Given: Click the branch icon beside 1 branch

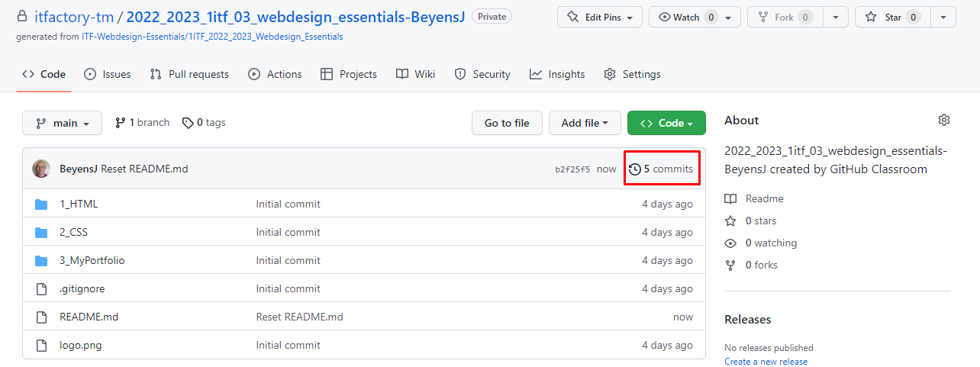Looking at the screenshot, I should (120, 123).
